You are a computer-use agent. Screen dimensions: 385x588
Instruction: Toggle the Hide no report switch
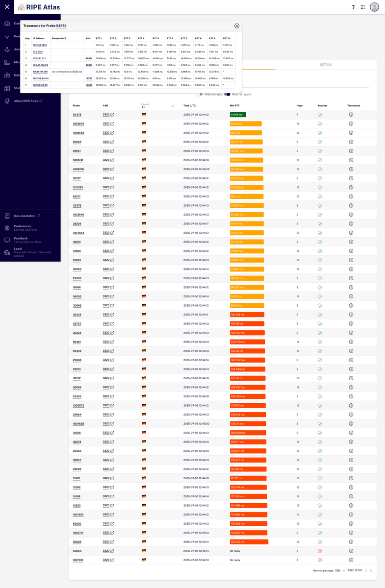point(228,94)
